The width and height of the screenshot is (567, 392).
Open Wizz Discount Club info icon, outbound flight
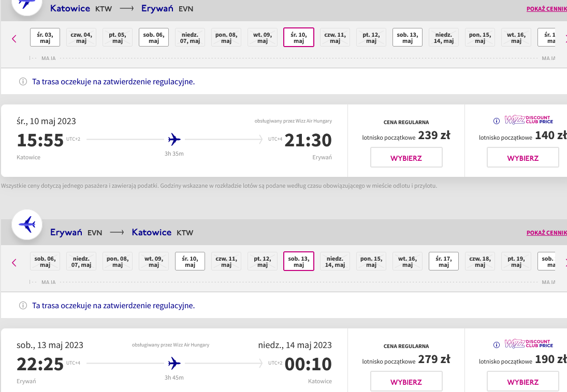coord(497,121)
